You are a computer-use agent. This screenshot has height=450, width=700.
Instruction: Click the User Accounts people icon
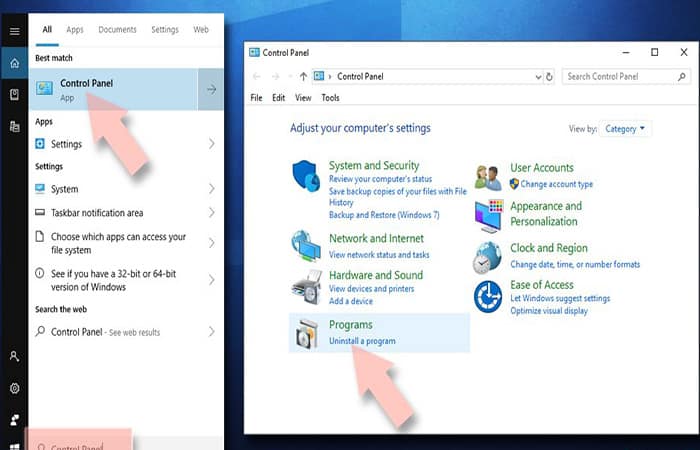point(488,177)
